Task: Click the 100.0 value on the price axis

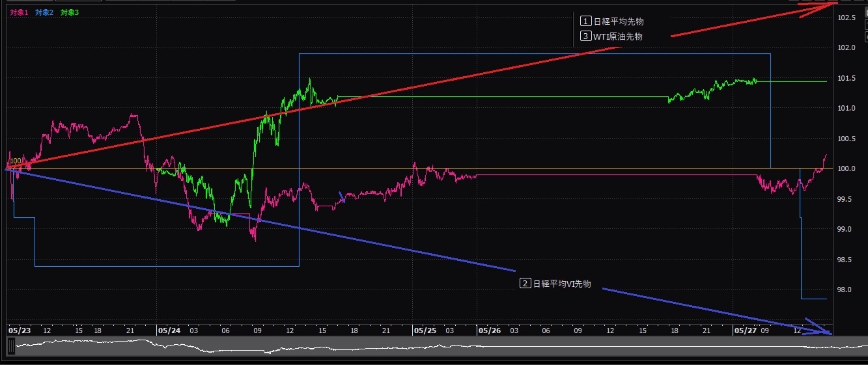Action: click(847, 169)
